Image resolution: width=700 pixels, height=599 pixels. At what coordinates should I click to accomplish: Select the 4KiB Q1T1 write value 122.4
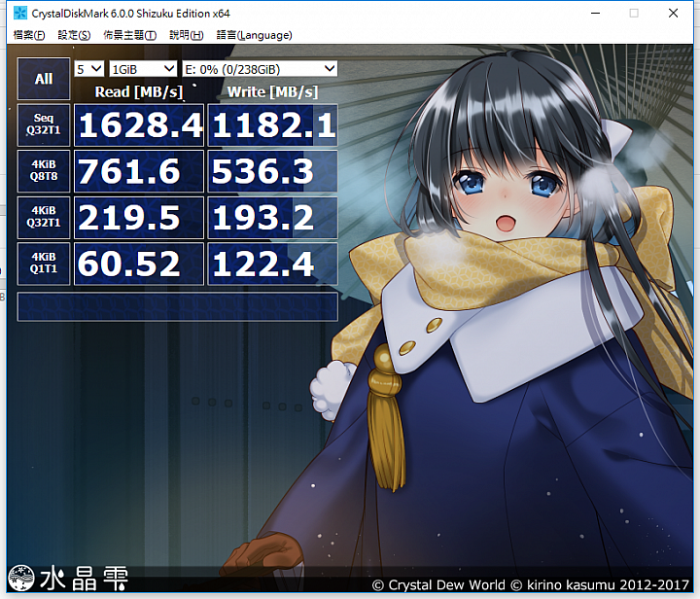[273, 264]
